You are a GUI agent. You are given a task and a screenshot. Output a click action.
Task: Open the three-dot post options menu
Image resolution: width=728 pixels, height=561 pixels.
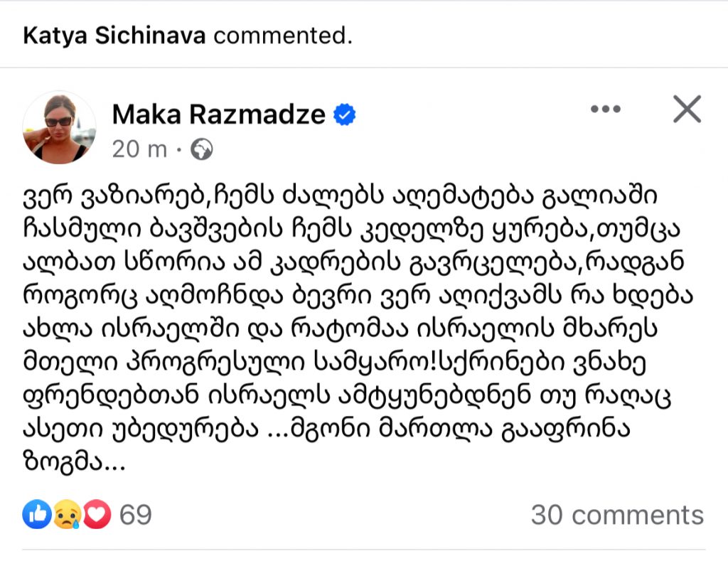point(606,109)
